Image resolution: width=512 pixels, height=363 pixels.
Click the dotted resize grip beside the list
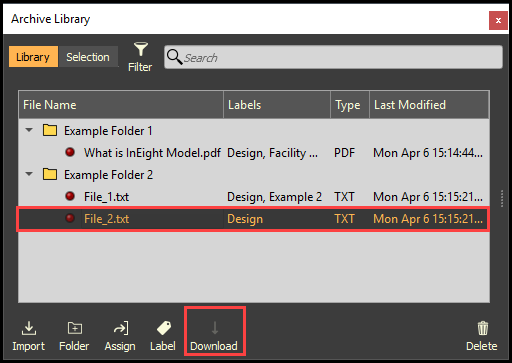502,199
